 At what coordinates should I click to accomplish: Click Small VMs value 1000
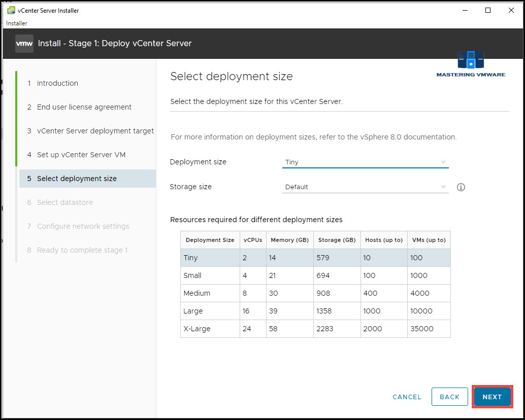tap(419, 275)
